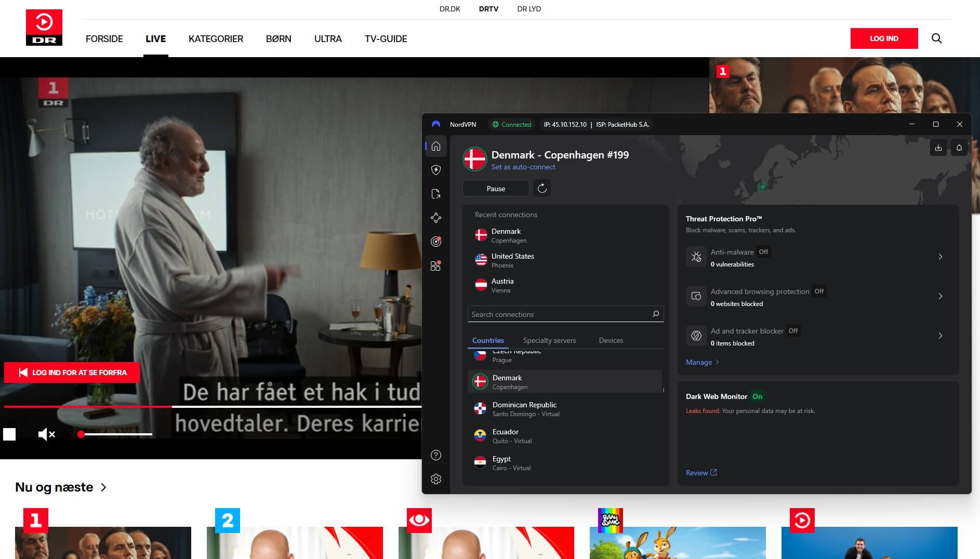Viewport: 980px width, 559px height.
Task: Turn on Ad and tracker blocker
Action: (792, 331)
